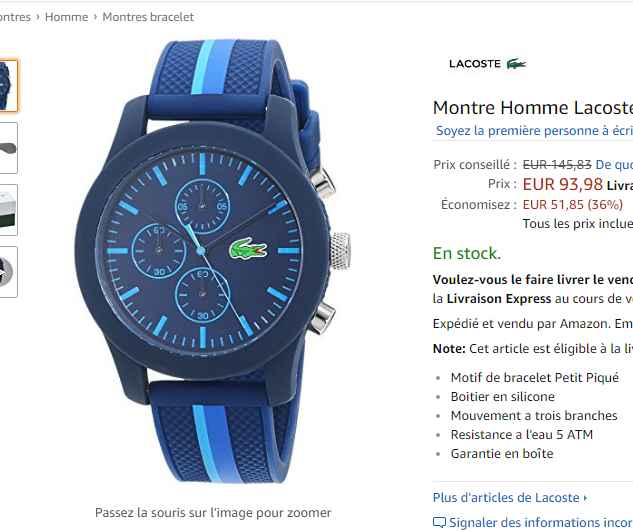The image size is (633, 531).
Task: Click the EUR 93,98 price
Action: point(562,184)
